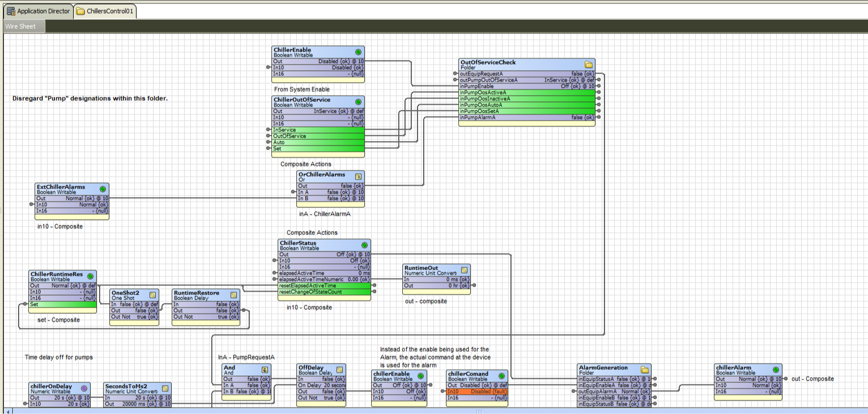Select the ChillerStatus block's green icon
The width and height of the screenshot is (868, 414).
point(364,245)
